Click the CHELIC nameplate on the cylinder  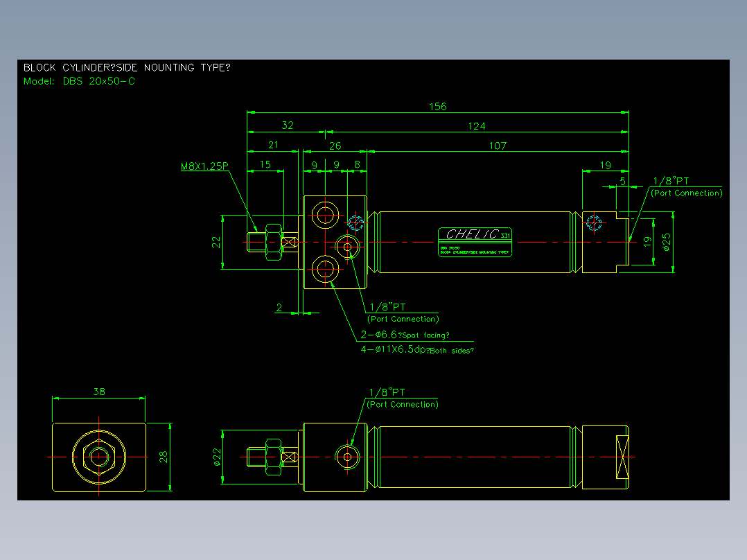coord(475,242)
